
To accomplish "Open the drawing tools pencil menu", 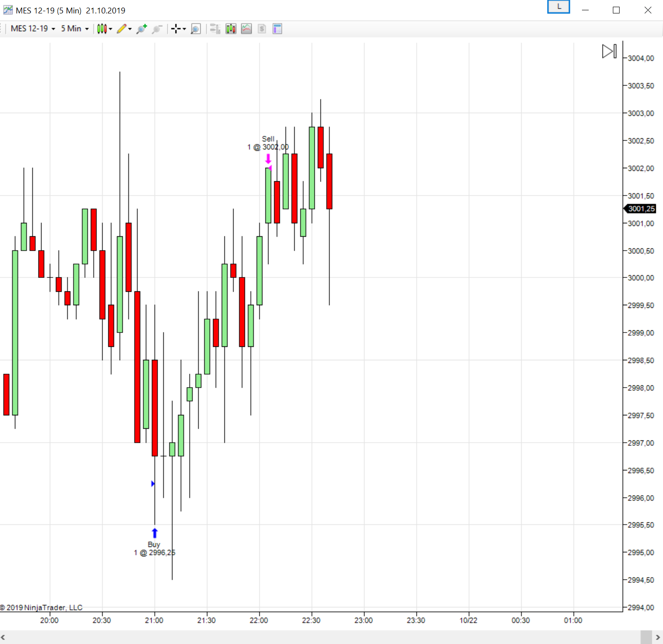I will (x=124, y=29).
